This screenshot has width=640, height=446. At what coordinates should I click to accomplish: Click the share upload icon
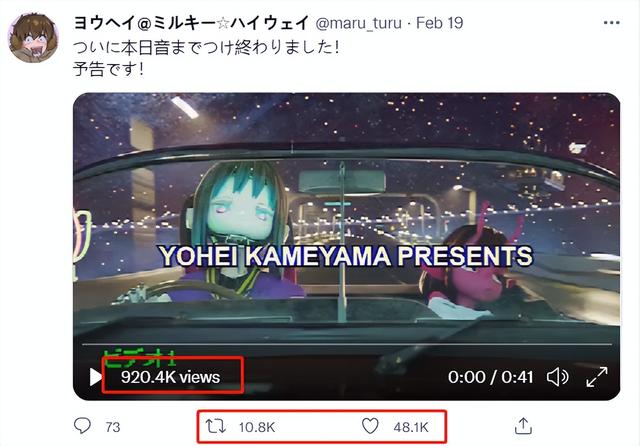[x=523, y=426]
